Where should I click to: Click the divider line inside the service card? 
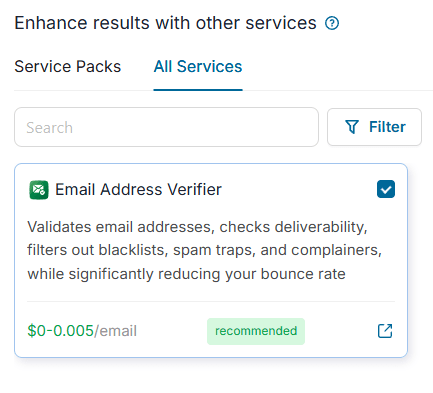(x=211, y=302)
